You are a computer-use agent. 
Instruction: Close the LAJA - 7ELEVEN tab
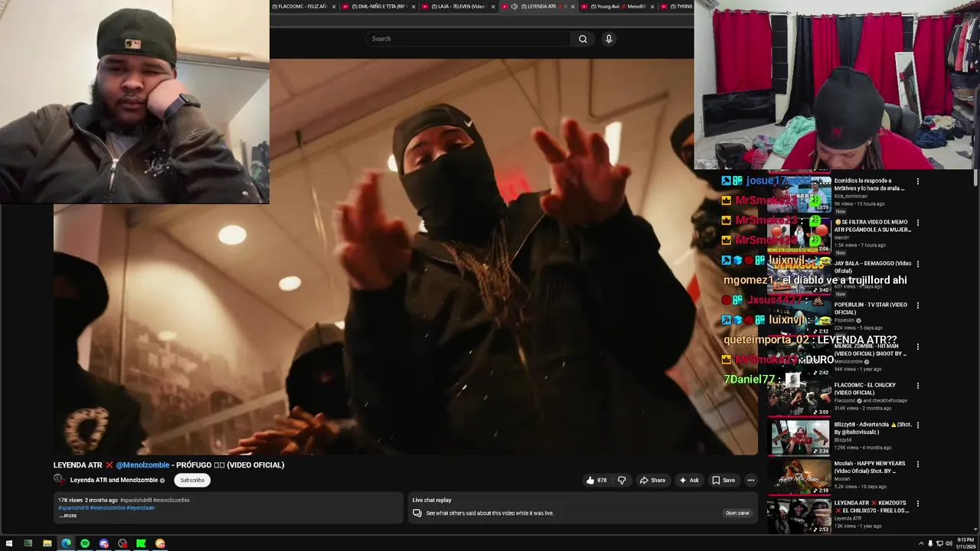coord(494,6)
